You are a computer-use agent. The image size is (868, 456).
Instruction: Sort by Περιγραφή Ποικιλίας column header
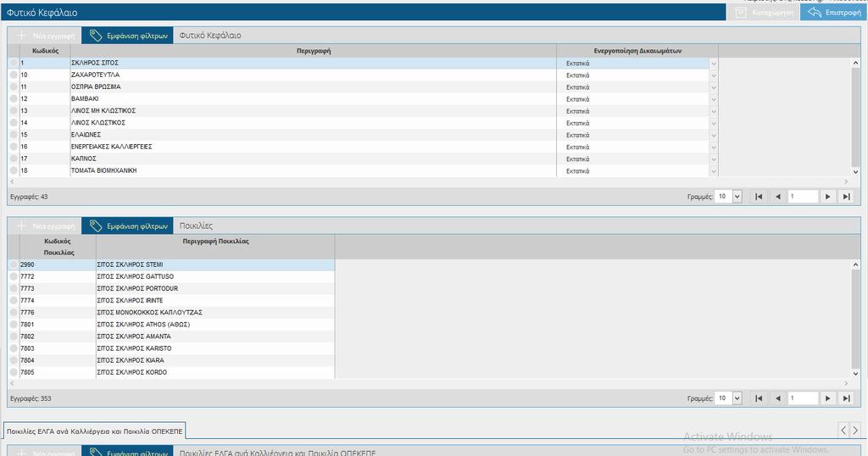(x=215, y=247)
